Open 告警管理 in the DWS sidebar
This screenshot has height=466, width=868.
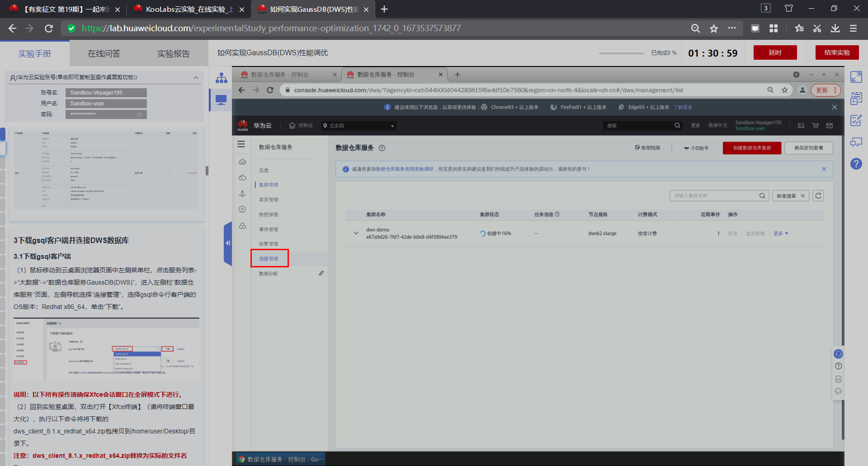(x=269, y=244)
